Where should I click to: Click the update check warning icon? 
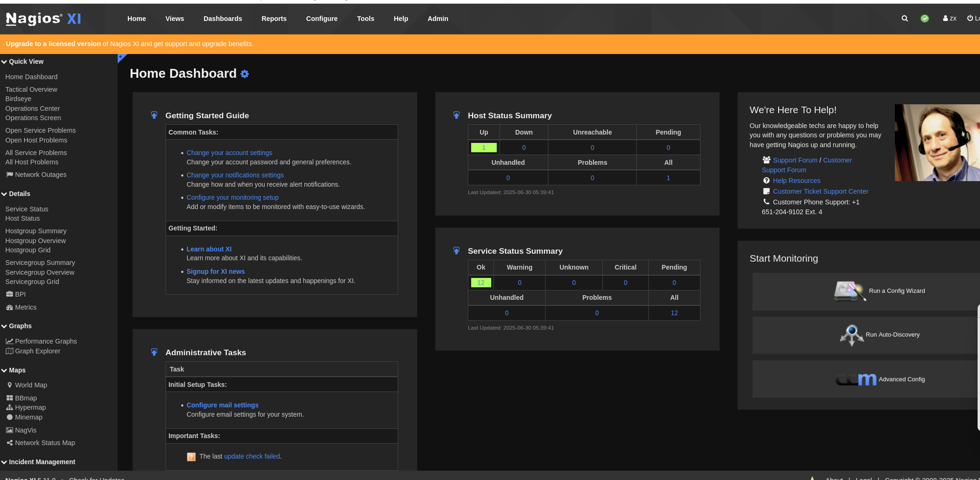pos(191,457)
